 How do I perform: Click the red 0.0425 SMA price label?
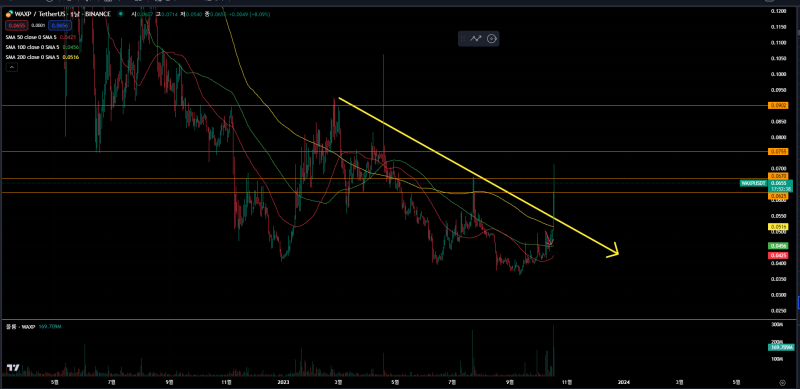point(778,255)
